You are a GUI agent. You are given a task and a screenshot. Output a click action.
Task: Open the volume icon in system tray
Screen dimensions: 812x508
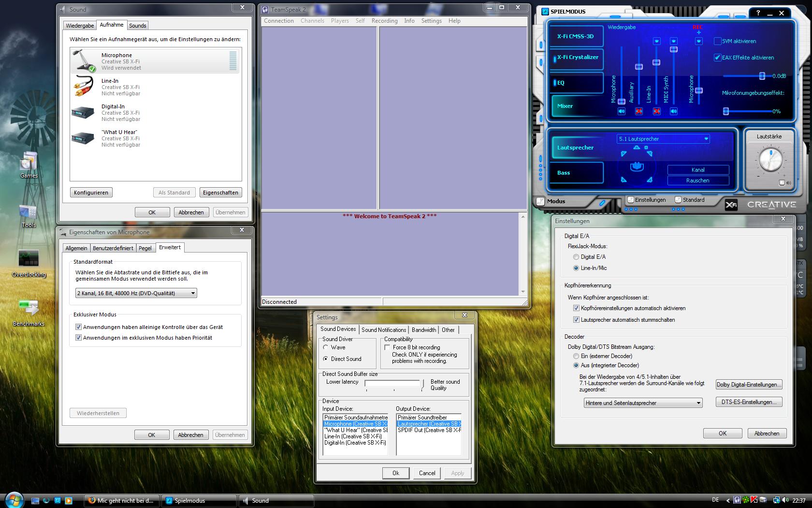pos(786,500)
